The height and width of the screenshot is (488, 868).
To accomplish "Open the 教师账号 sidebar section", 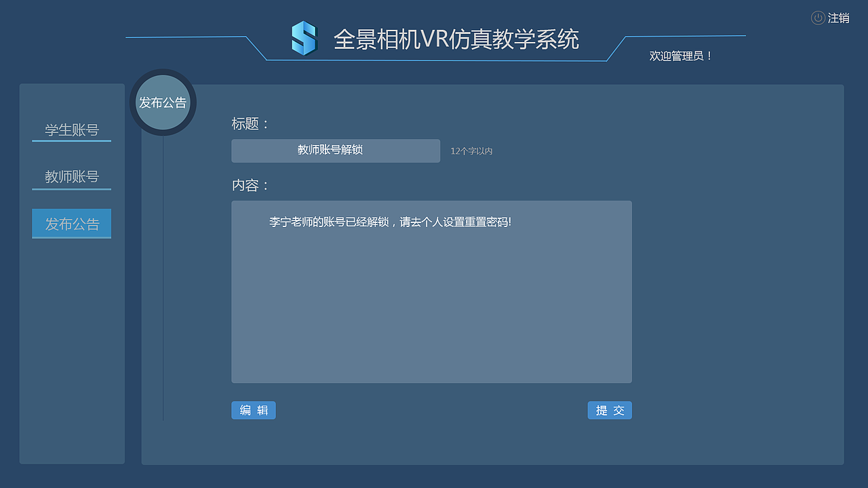I will pyautogui.click(x=71, y=176).
